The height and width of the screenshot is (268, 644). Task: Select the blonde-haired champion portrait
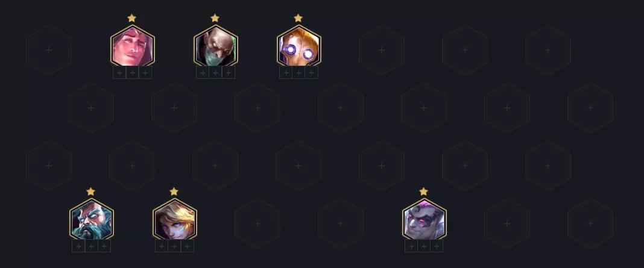click(x=174, y=219)
